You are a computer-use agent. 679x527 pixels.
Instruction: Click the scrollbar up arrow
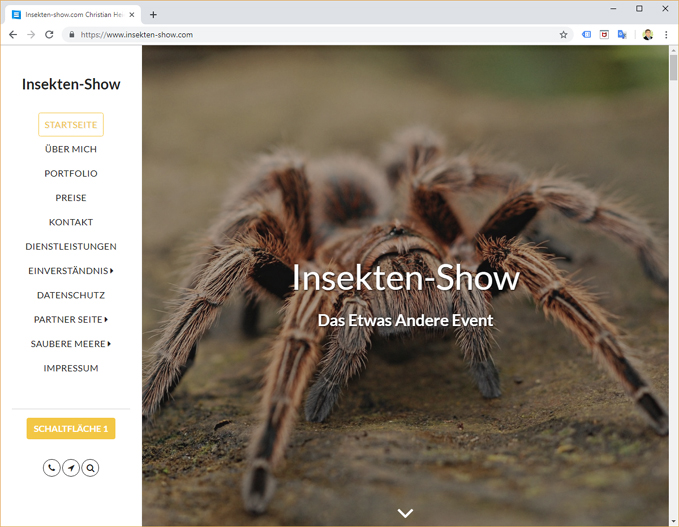[673, 50]
